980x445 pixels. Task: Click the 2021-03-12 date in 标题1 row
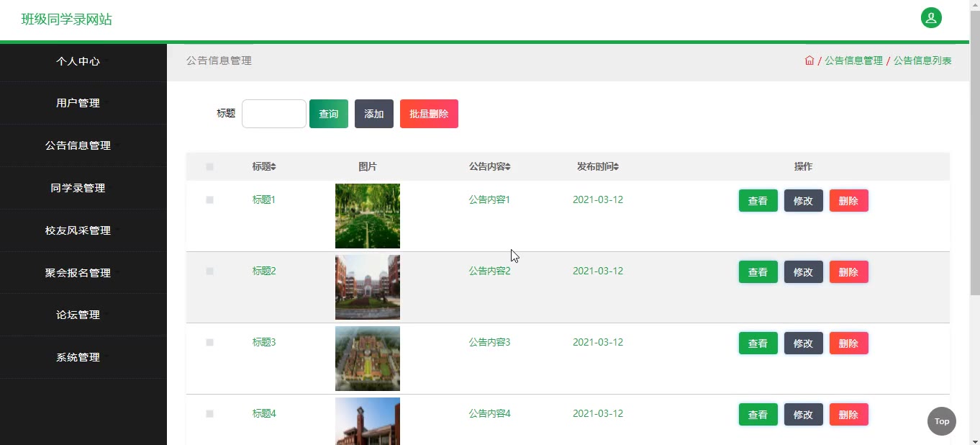[x=598, y=200]
